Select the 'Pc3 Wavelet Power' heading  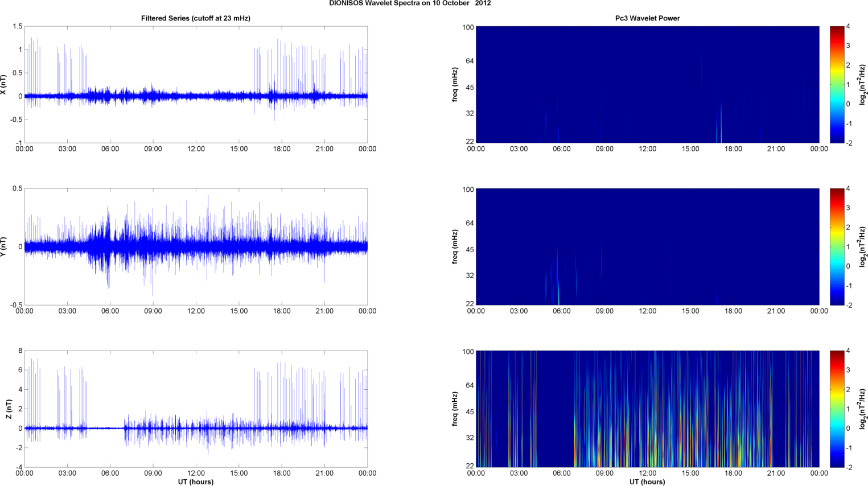647,18
